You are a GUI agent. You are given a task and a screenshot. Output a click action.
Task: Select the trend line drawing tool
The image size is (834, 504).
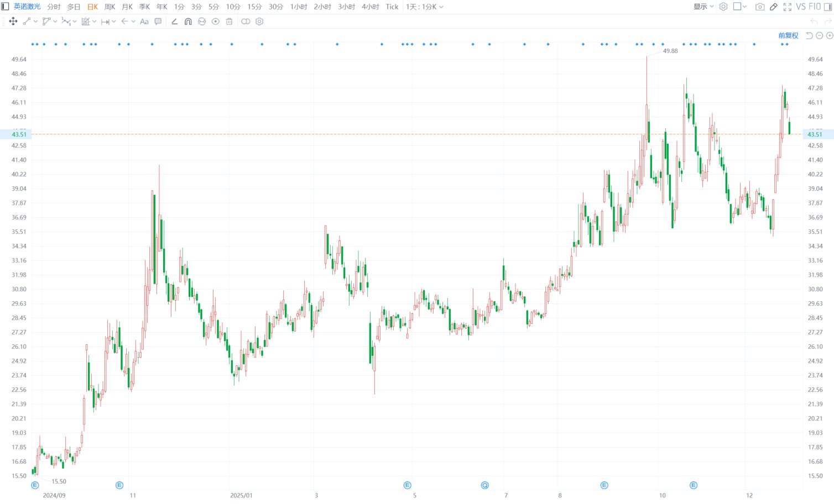click(x=27, y=22)
